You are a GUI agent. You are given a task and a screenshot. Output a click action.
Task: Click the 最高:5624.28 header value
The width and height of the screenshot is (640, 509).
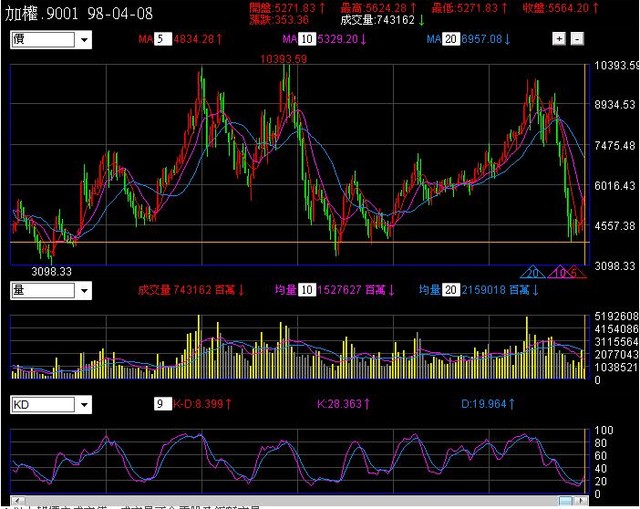(x=378, y=8)
